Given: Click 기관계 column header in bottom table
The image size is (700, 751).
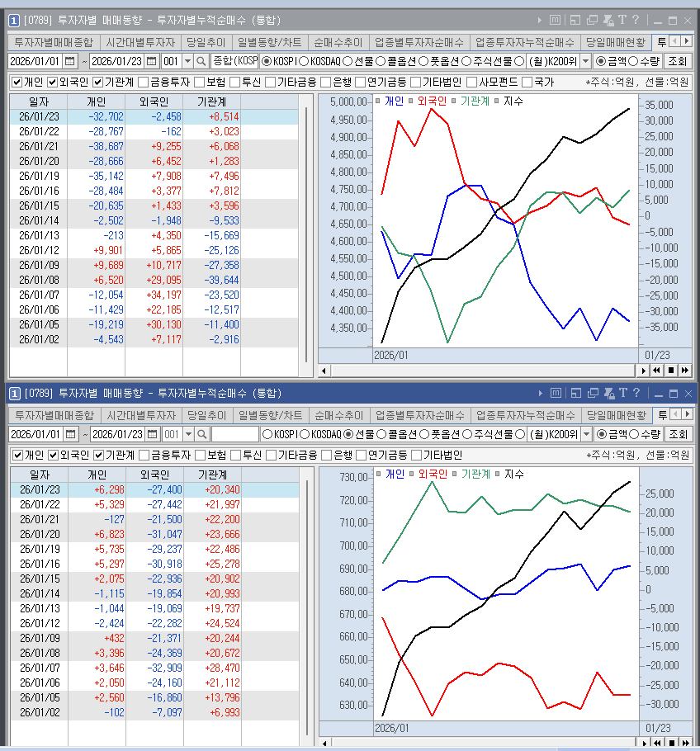Looking at the screenshot, I should [213, 475].
